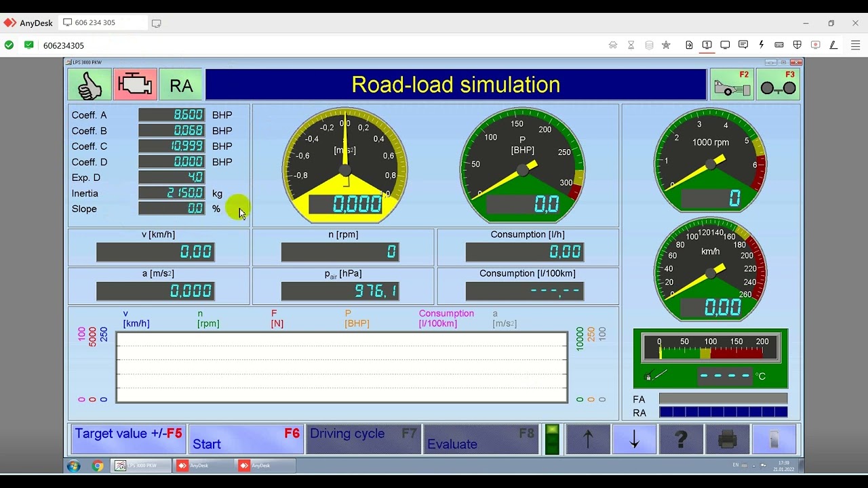Click the Evaluate F8 button
868x488 pixels.
click(480, 439)
